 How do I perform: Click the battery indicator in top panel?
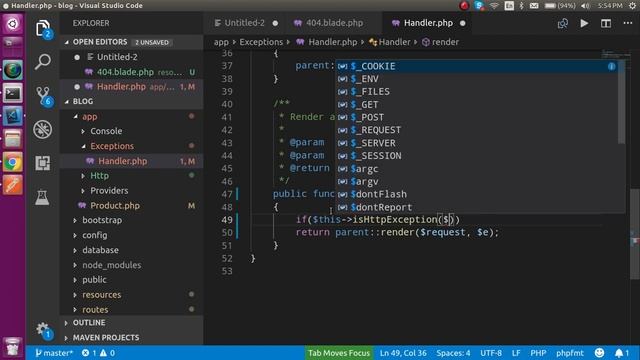[560, 6]
